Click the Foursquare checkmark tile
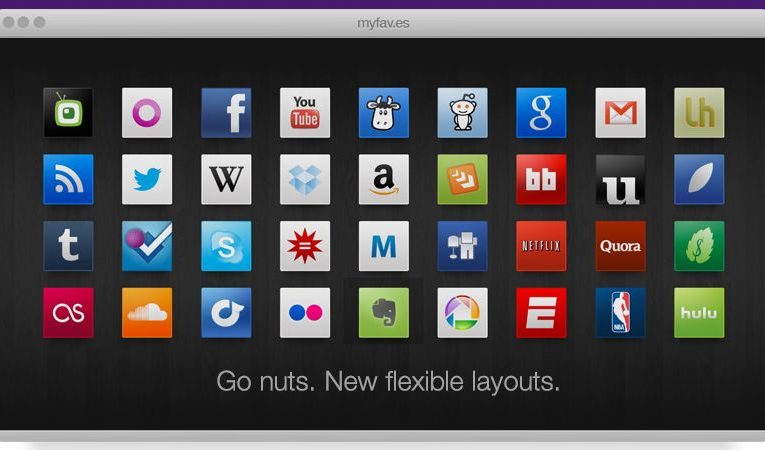Image resolution: width=765 pixels, height=450 pixels. tap(147, 246)
